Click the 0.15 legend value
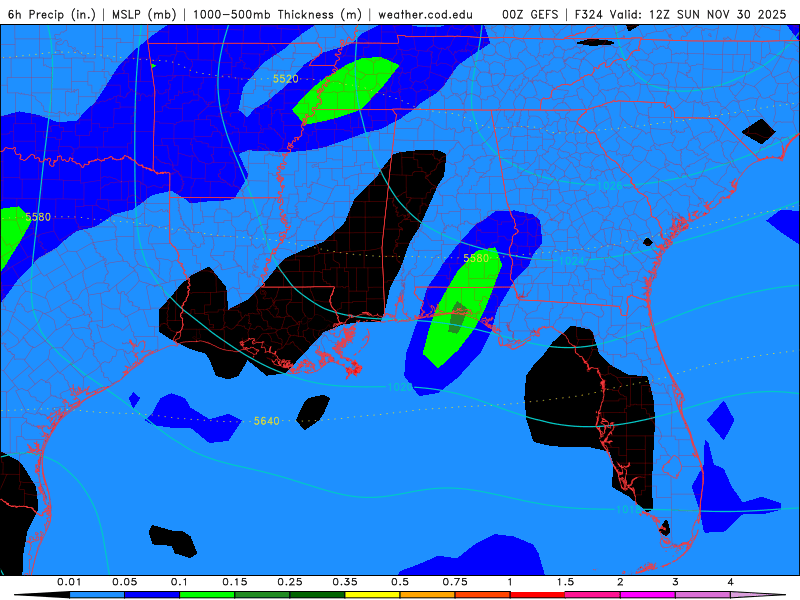The height and width of the screenshot is (600, 800). 235,582
